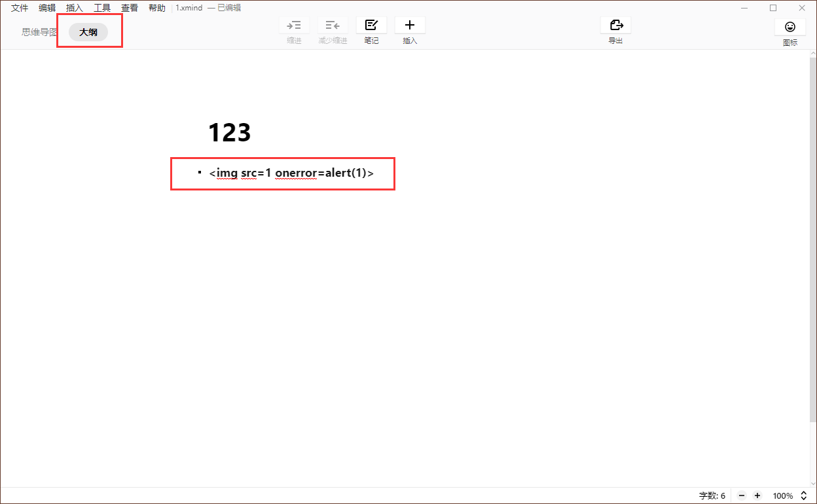Click the bullet before the img item
The image size is (817, 504).
click(x=200, y=172)
